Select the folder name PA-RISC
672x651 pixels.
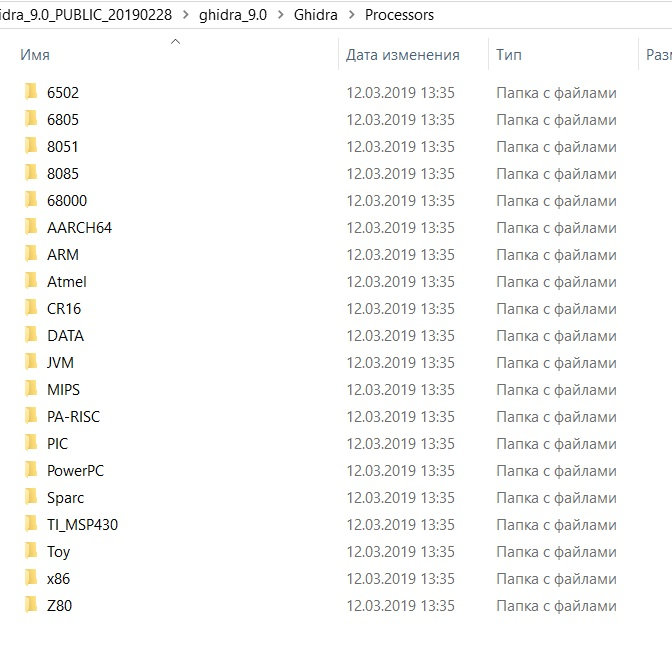tap(73, 417)
